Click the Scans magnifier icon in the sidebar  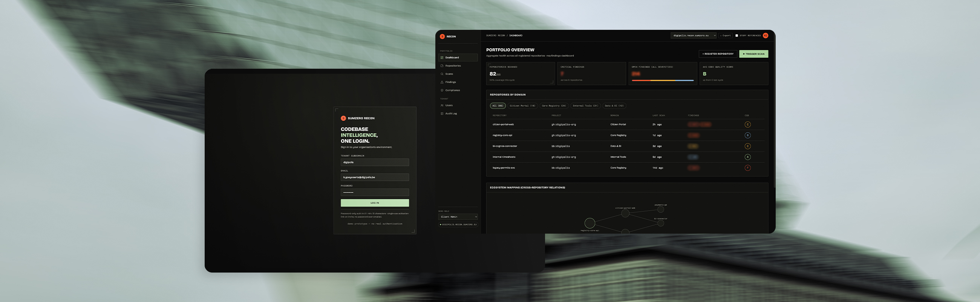pyautogui.click(x=442, y=74)
